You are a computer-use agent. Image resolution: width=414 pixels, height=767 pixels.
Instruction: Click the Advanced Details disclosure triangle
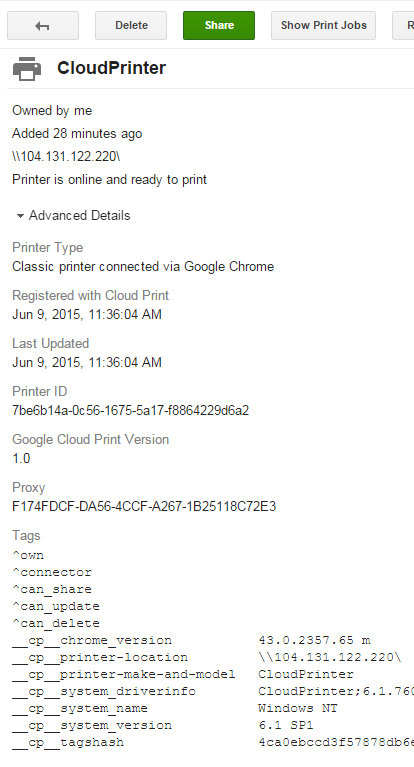(x=20, y=216)
